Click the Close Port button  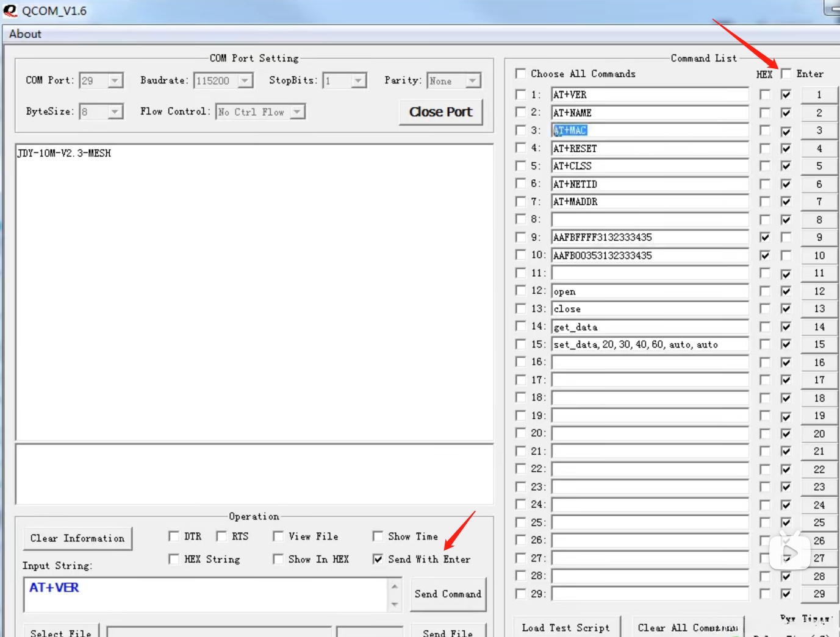tap(441, 112)
